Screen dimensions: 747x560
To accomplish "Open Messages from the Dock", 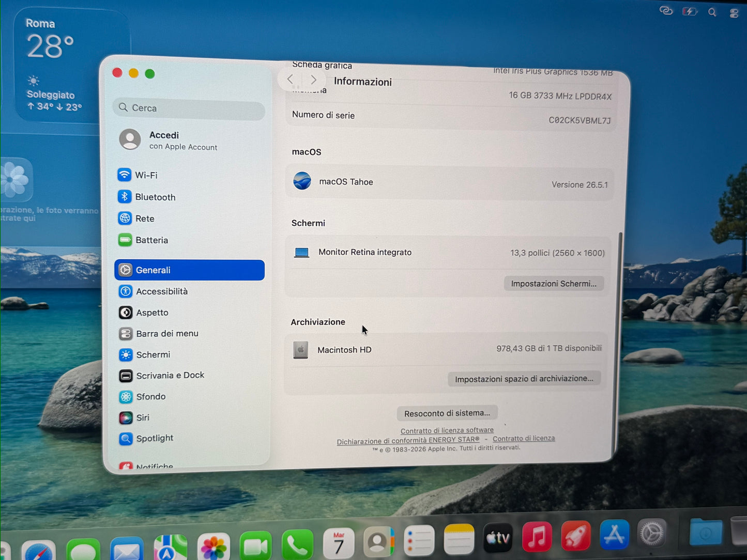I will pos(83,550).
